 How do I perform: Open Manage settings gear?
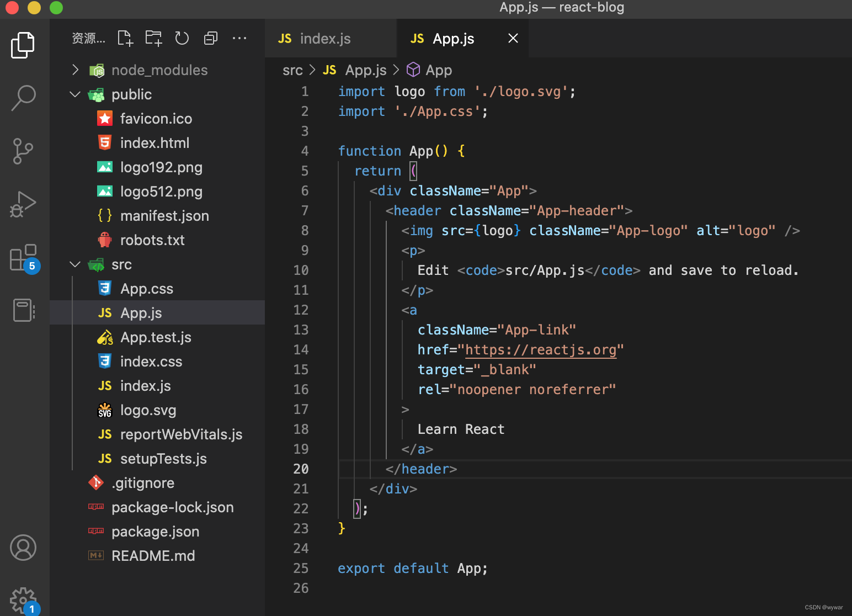click(24, 601)
